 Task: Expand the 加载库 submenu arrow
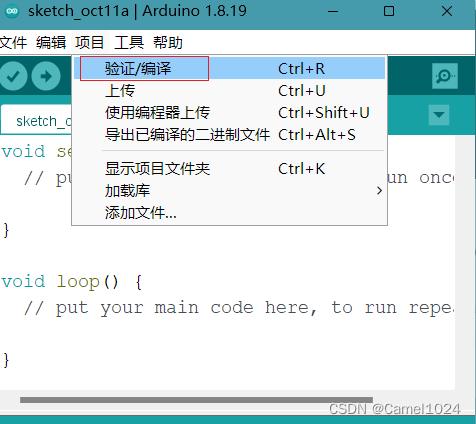tap(379, 191)
